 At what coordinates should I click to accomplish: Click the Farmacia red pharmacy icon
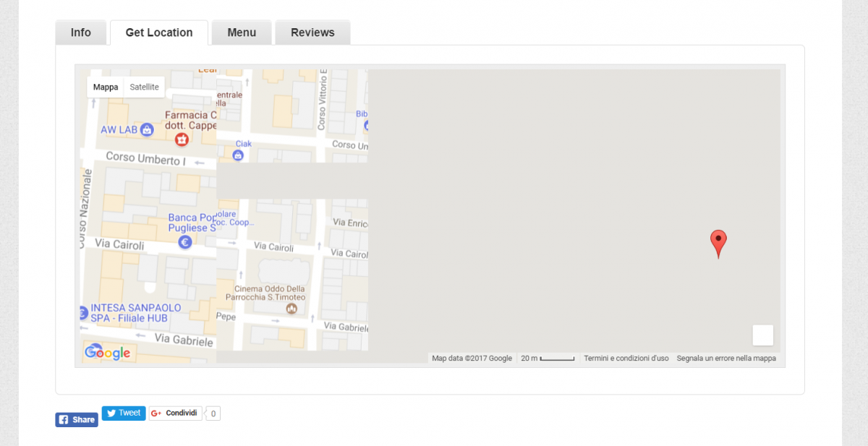182,139
